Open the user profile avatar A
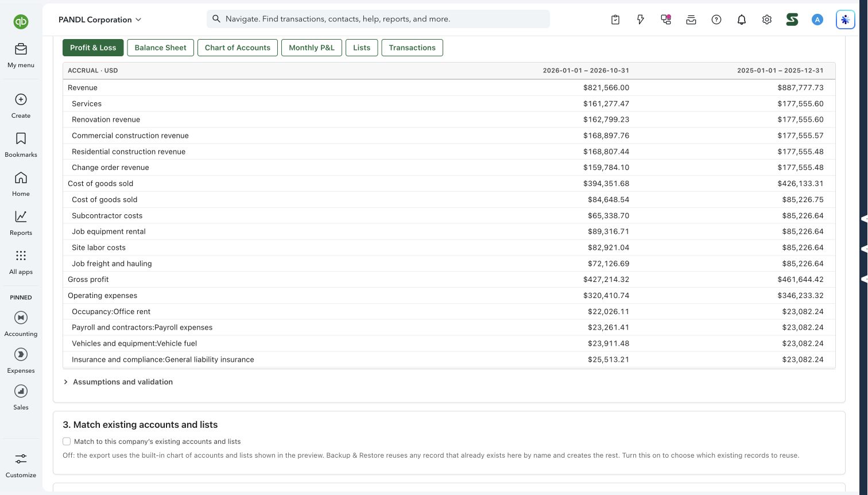 [817, 20]
